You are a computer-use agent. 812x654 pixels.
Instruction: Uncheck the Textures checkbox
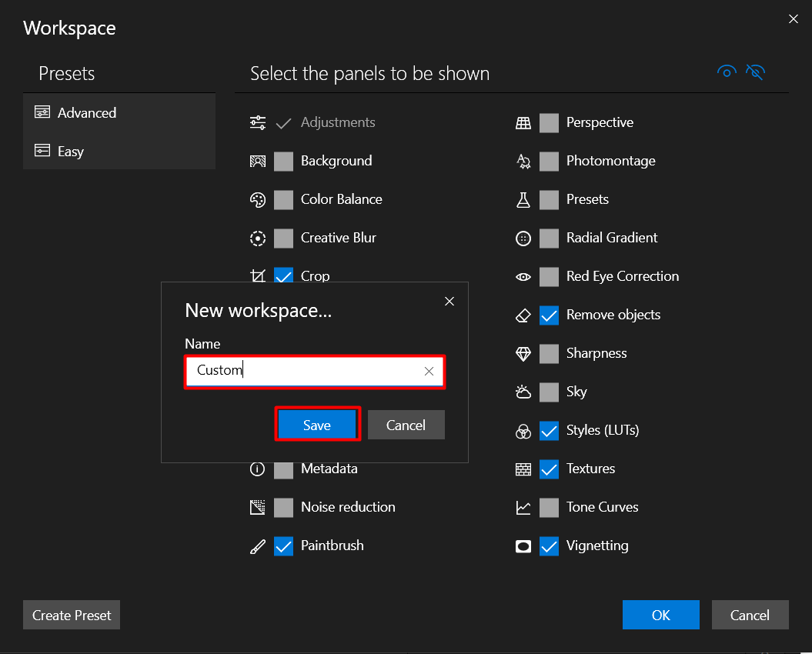[549, 469]
